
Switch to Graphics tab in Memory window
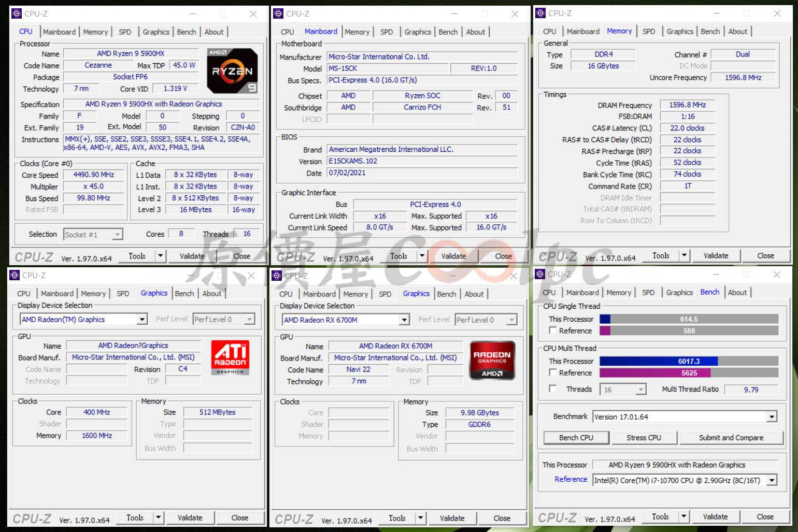click(x=679, y=32)
